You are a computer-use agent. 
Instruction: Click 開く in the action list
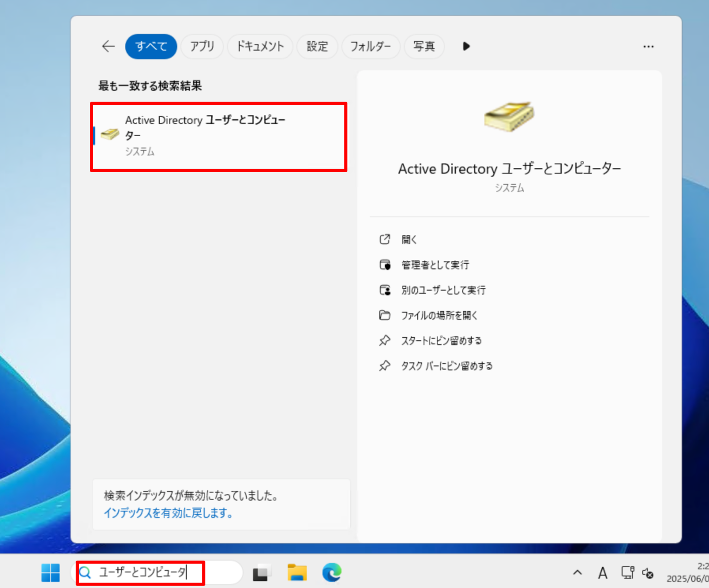tap(409, 240)
